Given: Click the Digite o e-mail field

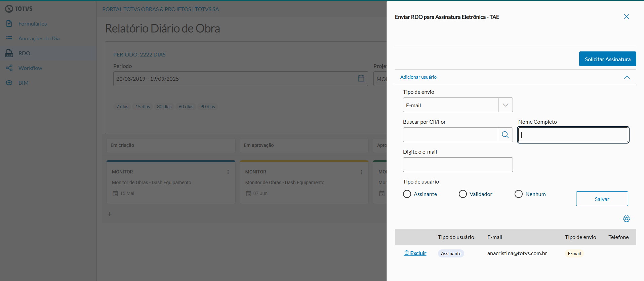Looking at the screenshot, I should [x=457, y=165].
